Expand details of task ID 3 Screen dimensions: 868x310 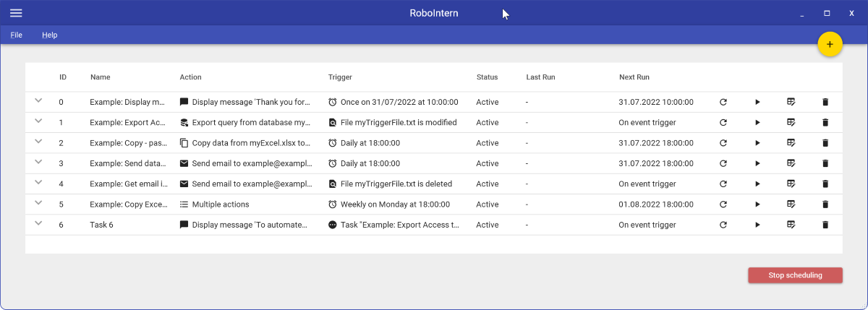click(x=38, y=162)
